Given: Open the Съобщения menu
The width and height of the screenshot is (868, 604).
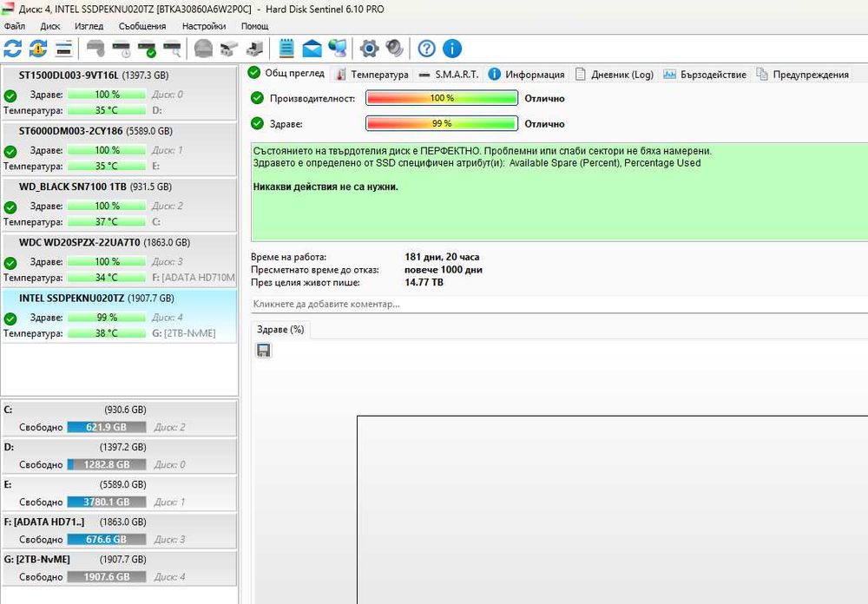Looking at the screenshot, I should point(142,26).
